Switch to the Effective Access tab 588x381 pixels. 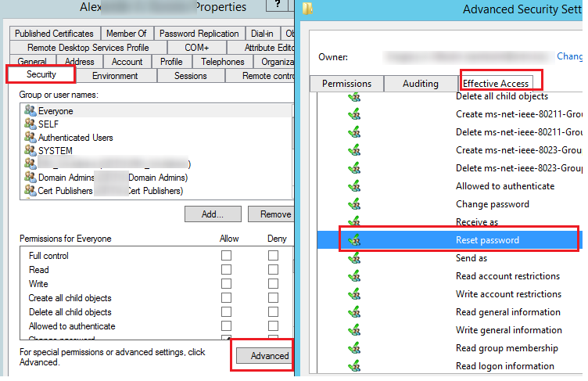[497, 84]
